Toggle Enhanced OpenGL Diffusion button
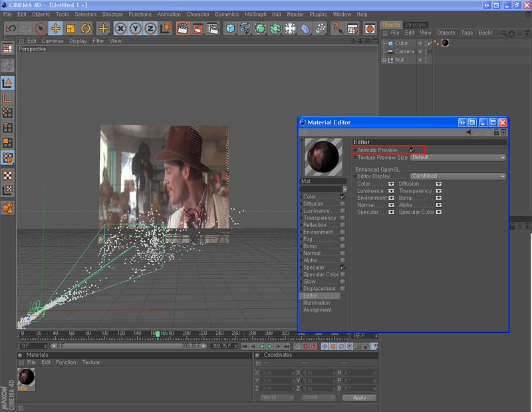 439,184
